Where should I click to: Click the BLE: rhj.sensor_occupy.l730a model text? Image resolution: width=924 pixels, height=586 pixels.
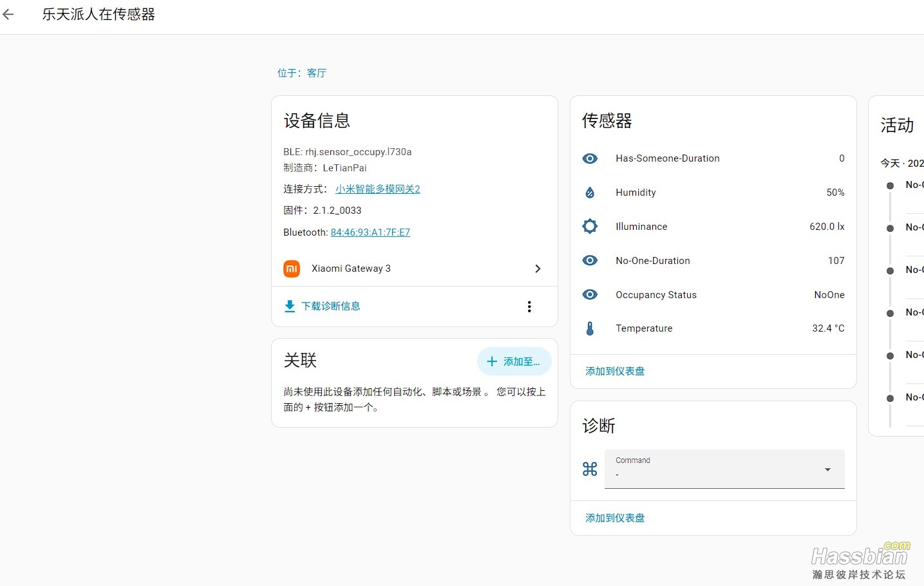pyautogui.click(x=348, y=152)
